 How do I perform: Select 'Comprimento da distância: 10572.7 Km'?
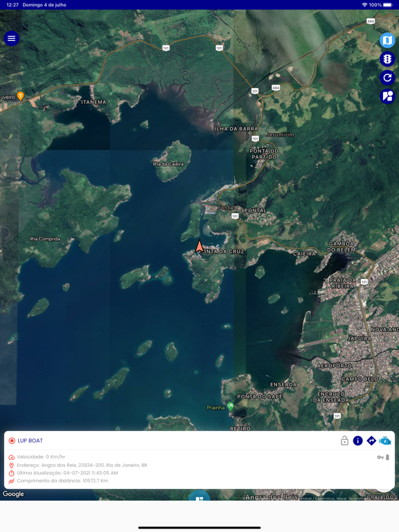click(x=63, y=481)
